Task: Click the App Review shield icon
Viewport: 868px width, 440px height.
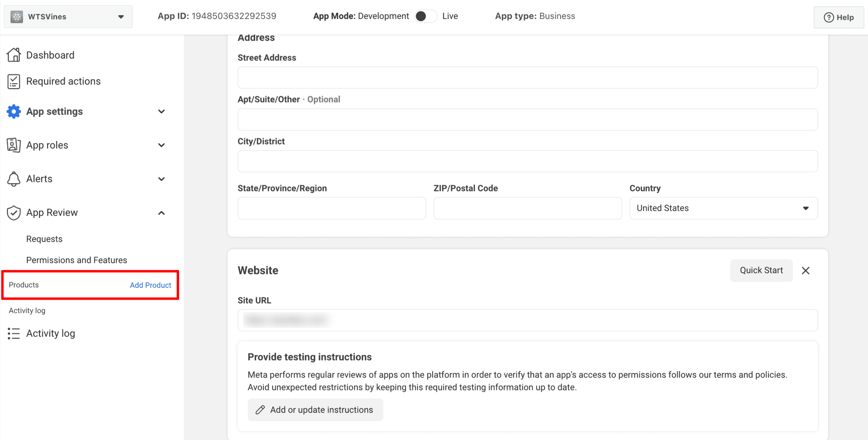Action: (14, 213)
